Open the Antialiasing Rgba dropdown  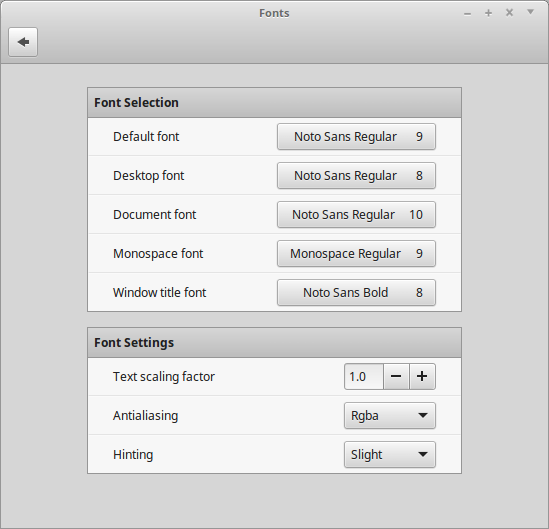click(x=390, y=416)
